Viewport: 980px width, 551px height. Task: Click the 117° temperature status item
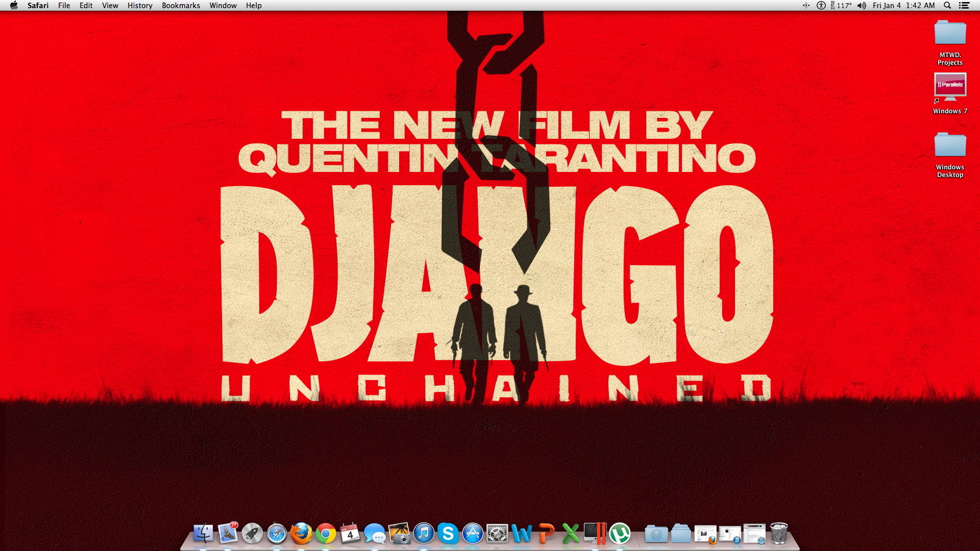click(842, 6)
